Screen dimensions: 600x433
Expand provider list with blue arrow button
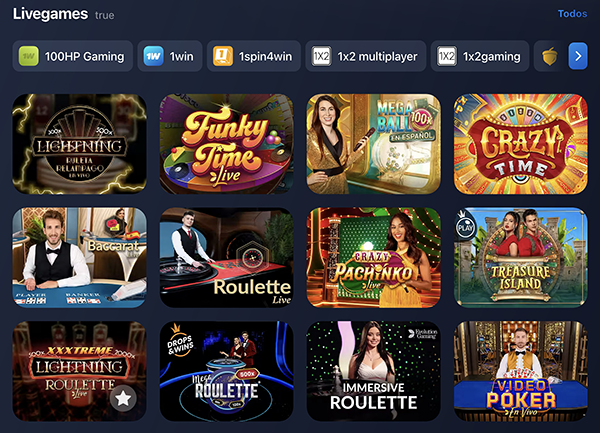tap(578, 56)
